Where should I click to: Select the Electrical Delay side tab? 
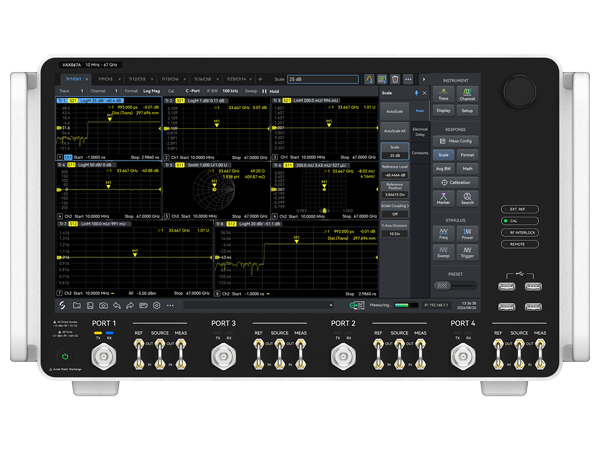(x=420, y=132)
